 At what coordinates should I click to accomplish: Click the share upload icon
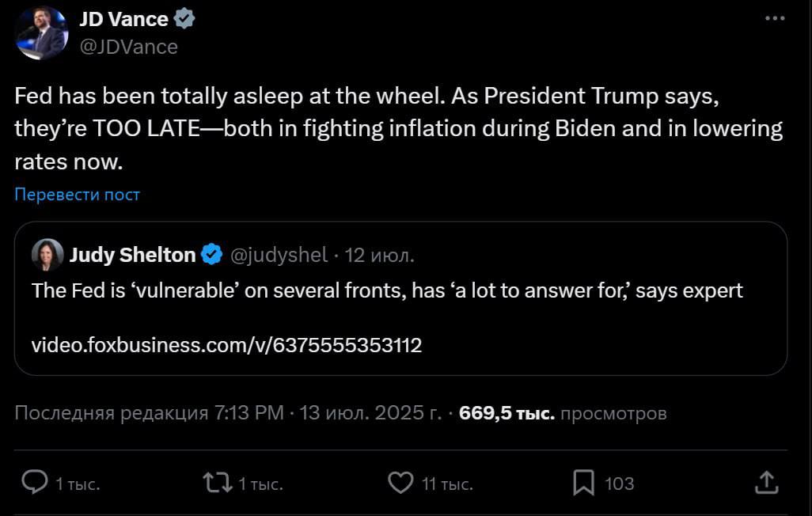[766, 482]
